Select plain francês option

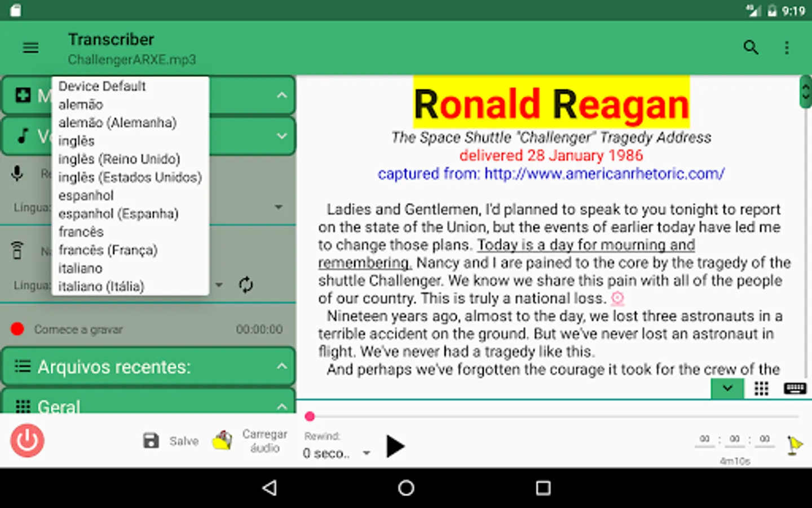pyautogui.click(x=130, y=232)
